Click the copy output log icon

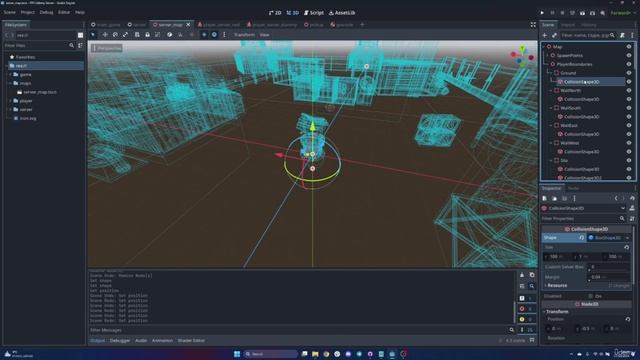point(532,275)
